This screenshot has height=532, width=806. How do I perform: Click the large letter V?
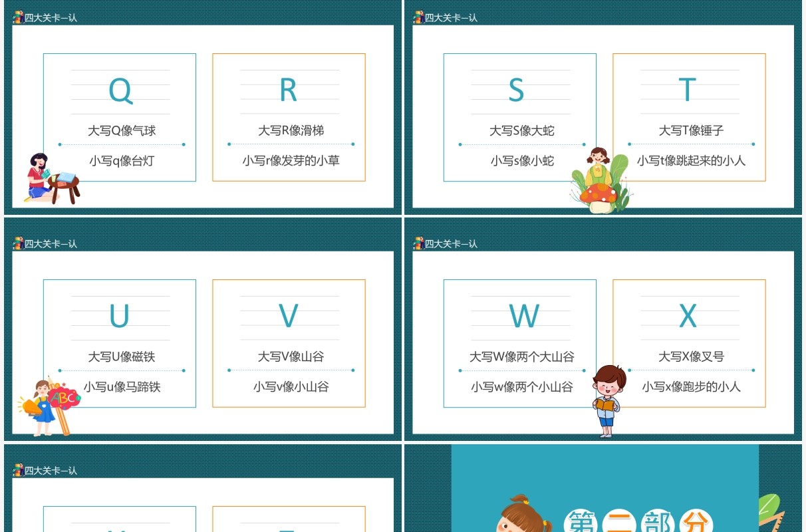point(288,316)
